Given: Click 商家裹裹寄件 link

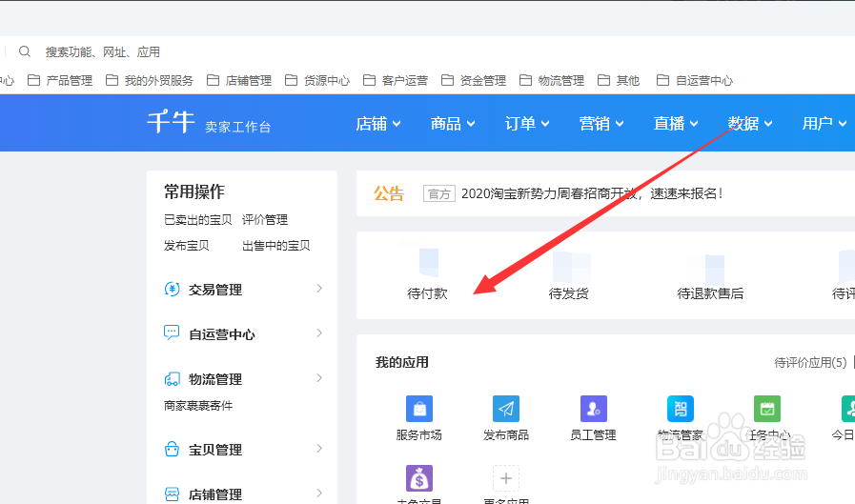Looking at the screenshot, I should pyautogui.click(x=198, y=405).
